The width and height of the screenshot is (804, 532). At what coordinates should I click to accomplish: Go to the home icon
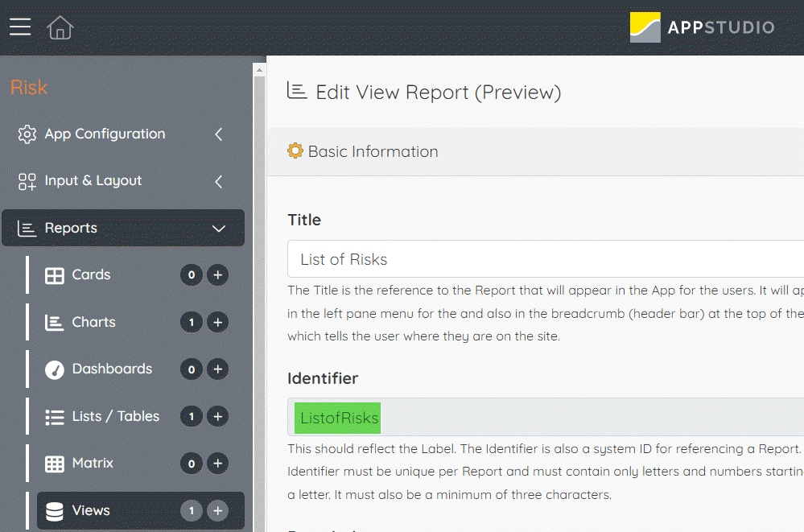point(60,27)
